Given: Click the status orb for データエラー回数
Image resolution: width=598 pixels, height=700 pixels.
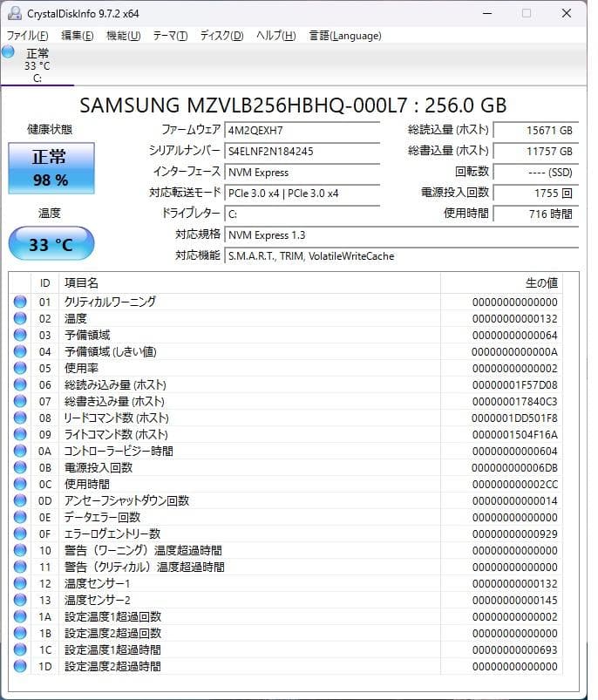Looking at the screenshot, I should (x=20, y=517).
